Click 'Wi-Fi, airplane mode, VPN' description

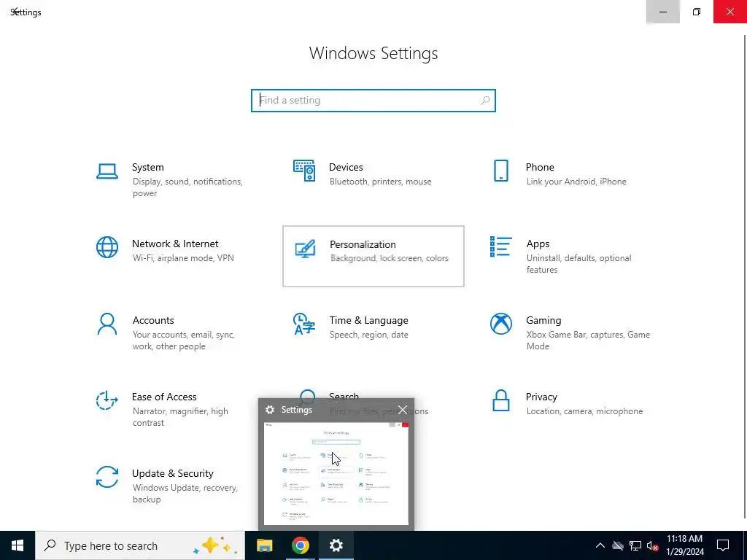tap(183, 258)
